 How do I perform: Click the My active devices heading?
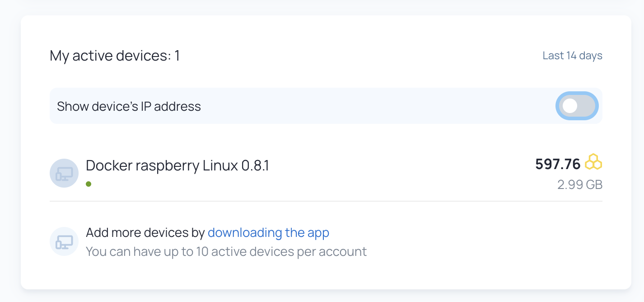pos(115,56)
